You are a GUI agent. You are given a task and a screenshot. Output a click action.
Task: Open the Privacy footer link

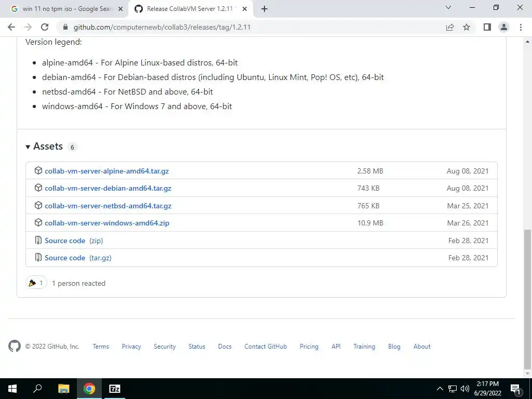[131, 347]
